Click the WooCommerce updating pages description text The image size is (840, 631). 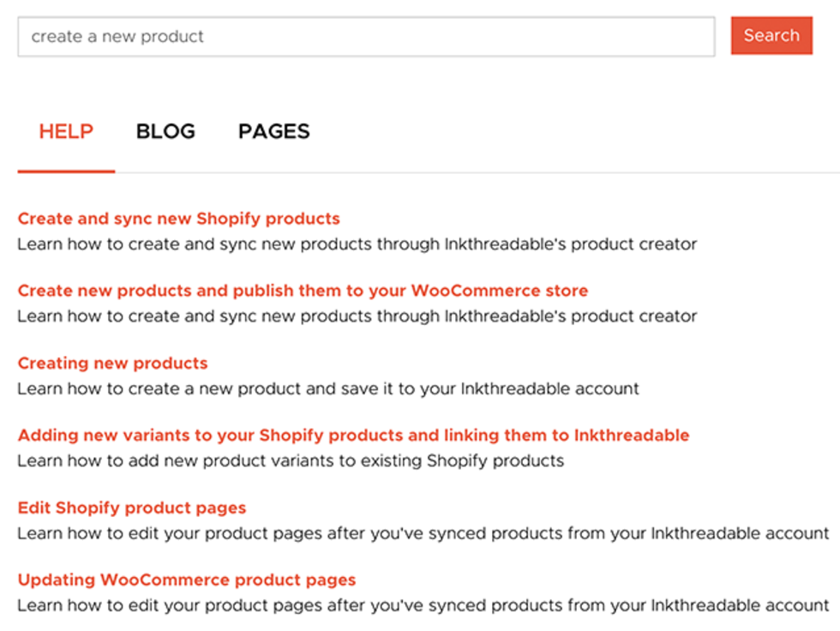(x=418, y=605)
